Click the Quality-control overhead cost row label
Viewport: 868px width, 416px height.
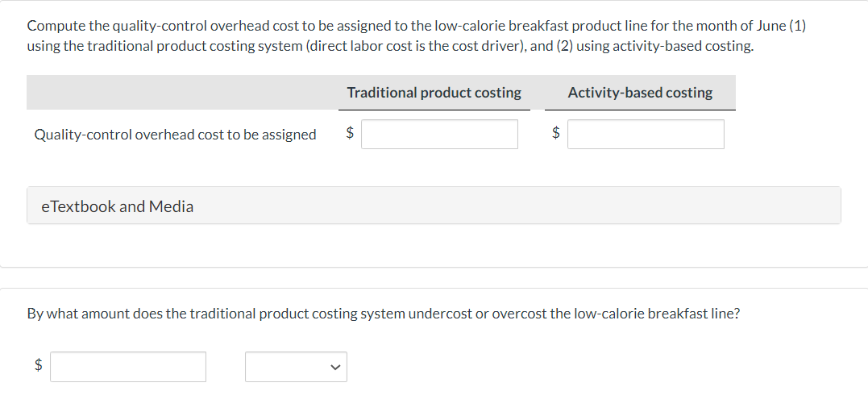coord(175,135)
